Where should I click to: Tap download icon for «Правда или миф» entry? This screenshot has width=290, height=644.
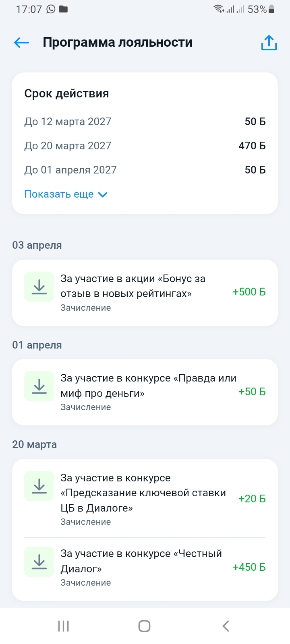39,386
